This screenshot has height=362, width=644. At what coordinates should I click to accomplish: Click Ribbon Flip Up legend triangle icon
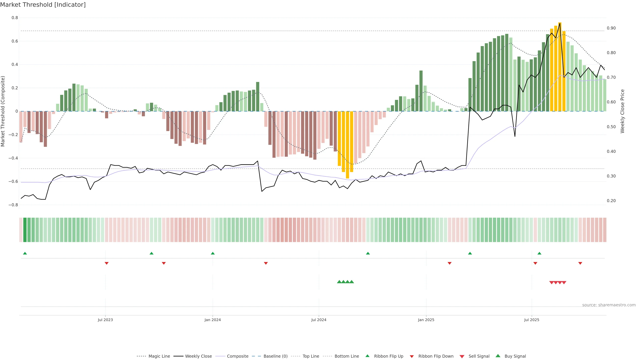(x=367, y=356)
